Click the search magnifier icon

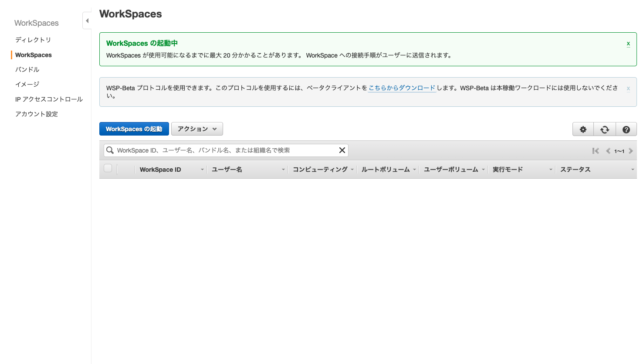110,150
